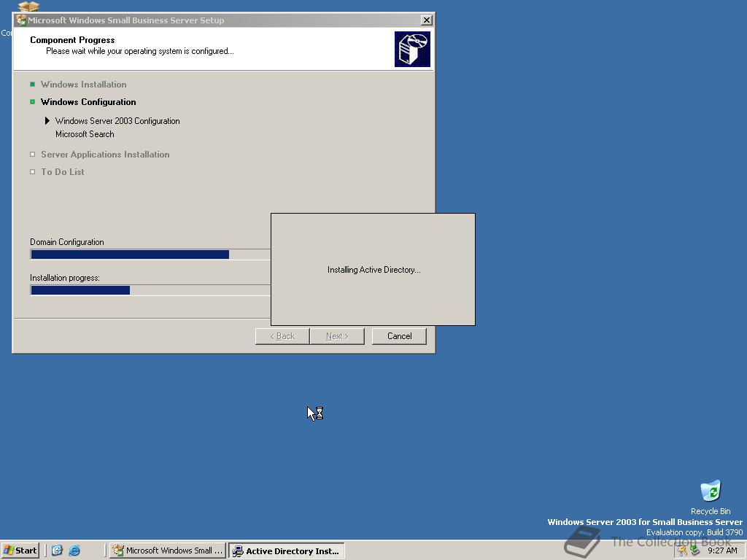747x560 pixels.
Task: Close the Small Business Server Setup window
Action: point(426,20)
